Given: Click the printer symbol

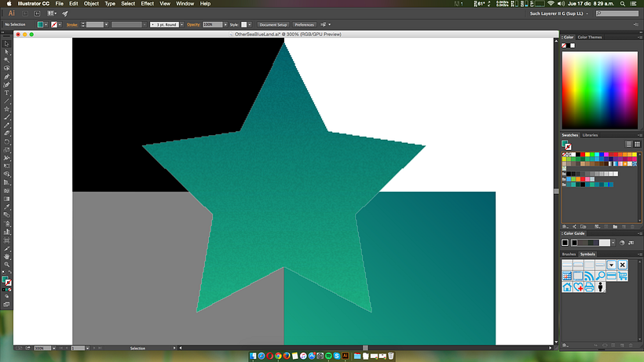Looking at the screenshot, I should point(589,287).
